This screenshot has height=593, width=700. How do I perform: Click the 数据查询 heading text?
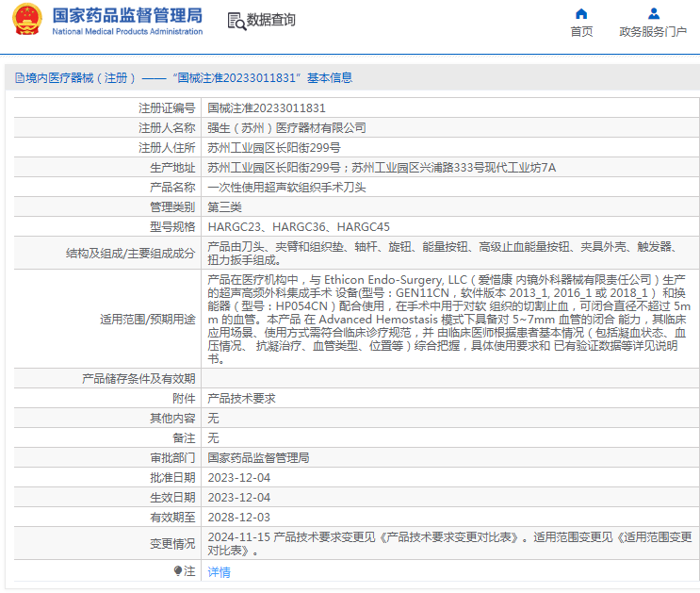click(x=271, y=20)
